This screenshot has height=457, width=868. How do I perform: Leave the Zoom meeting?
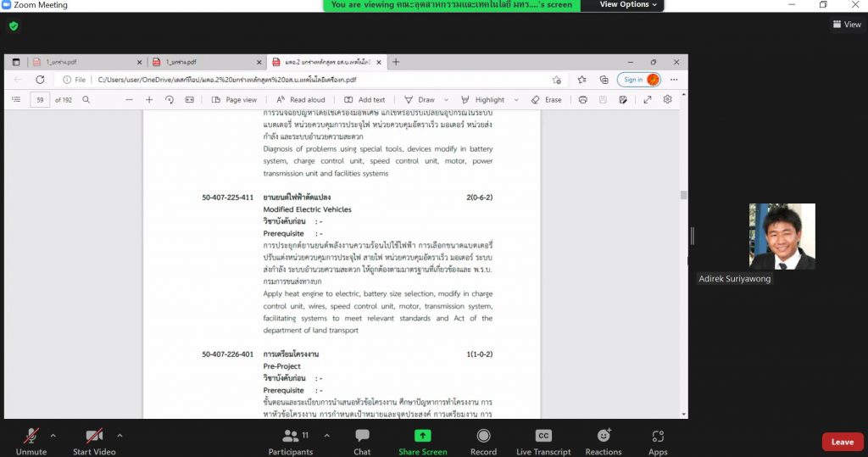point(842,442)
